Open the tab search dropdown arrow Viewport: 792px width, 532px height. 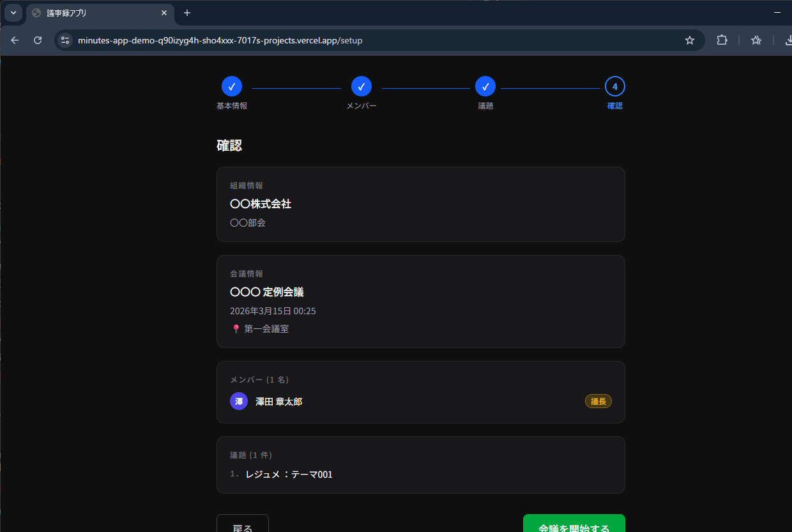(13, 13)
